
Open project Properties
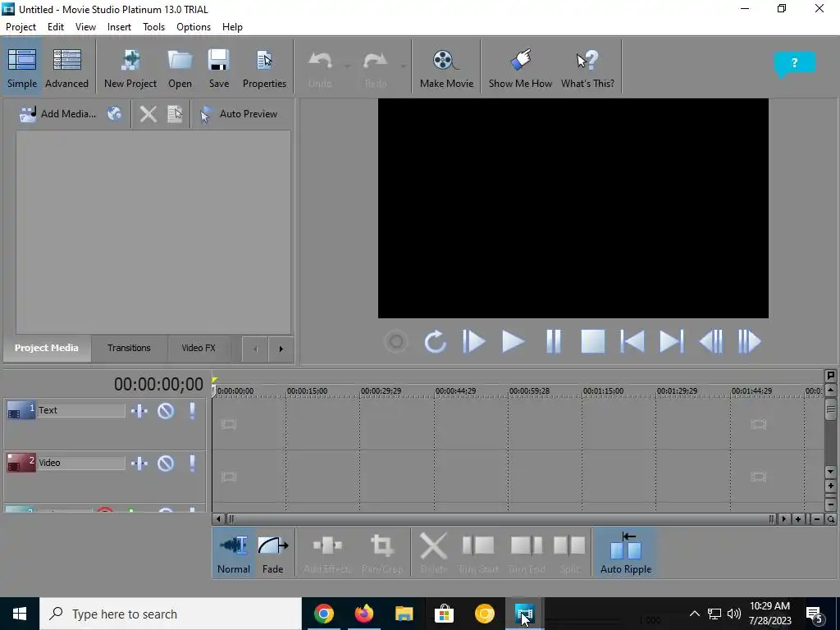(x=264, y=68)
